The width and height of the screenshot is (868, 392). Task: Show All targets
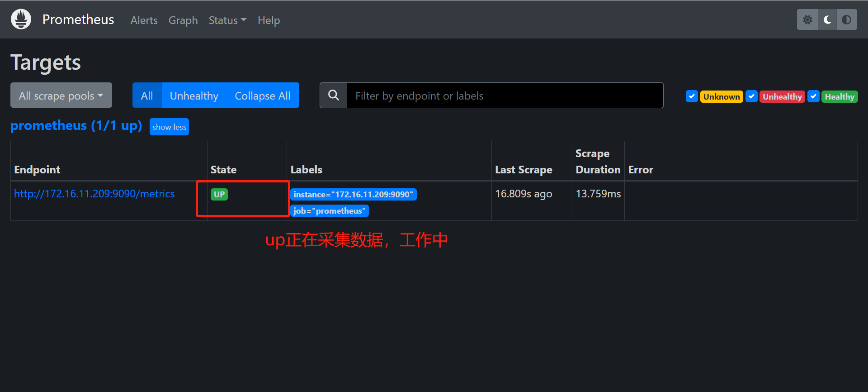(147, 96)
